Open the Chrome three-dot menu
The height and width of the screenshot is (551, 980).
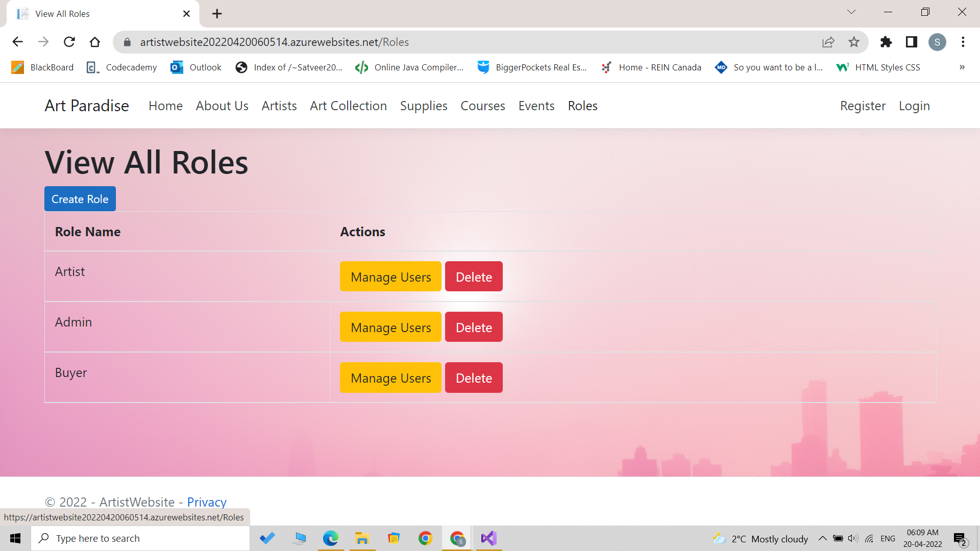pyautogui.click(x=963, y=42)
